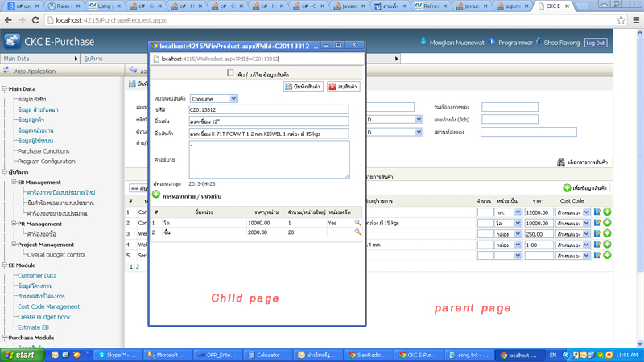The image size is (644, 362).
Task: Open Windows Start menu
Action: (22, 355)
